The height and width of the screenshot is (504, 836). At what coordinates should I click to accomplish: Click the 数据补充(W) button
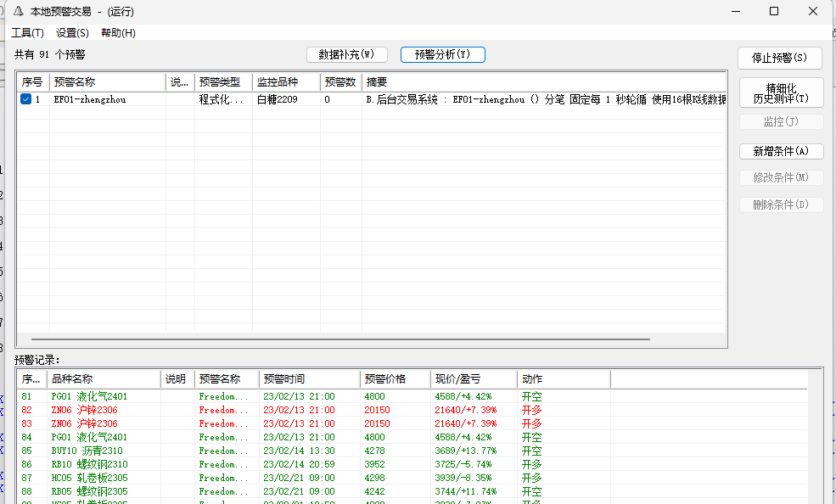click(x=346, y=54)
